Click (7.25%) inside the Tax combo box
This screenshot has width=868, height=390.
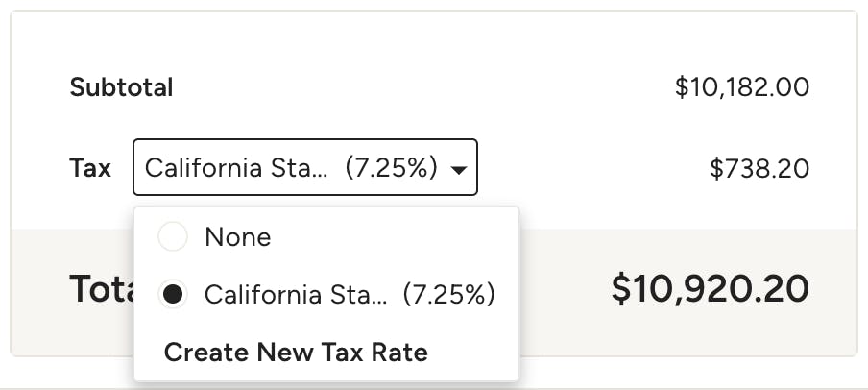pyautogui.click(x=391, y=167)
